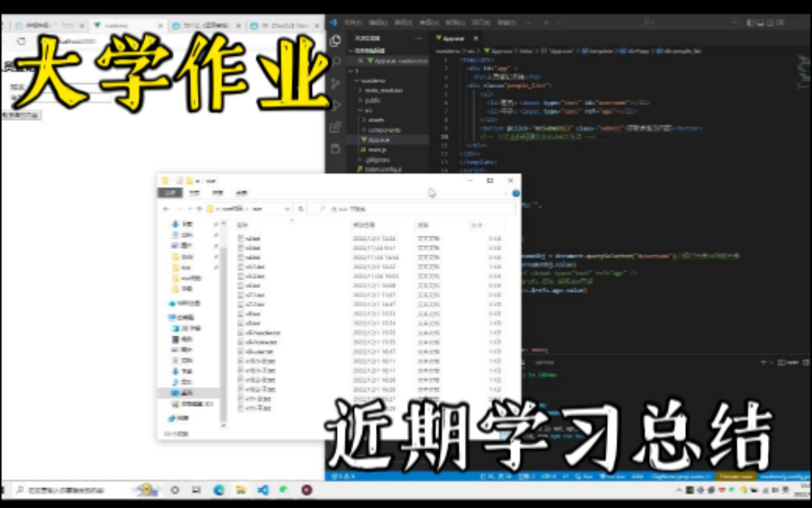The height and width of the screenshot is (508, 812).
Task: Open File Explorer help icon
Action: [515, 193]
